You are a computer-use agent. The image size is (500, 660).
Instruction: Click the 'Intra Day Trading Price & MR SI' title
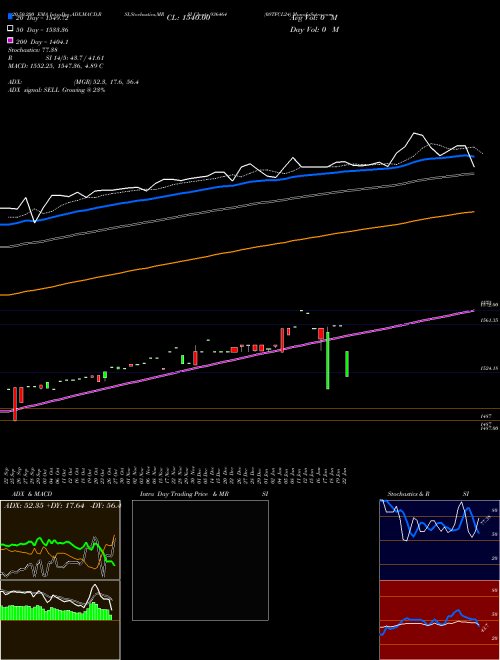click(204, 494)
